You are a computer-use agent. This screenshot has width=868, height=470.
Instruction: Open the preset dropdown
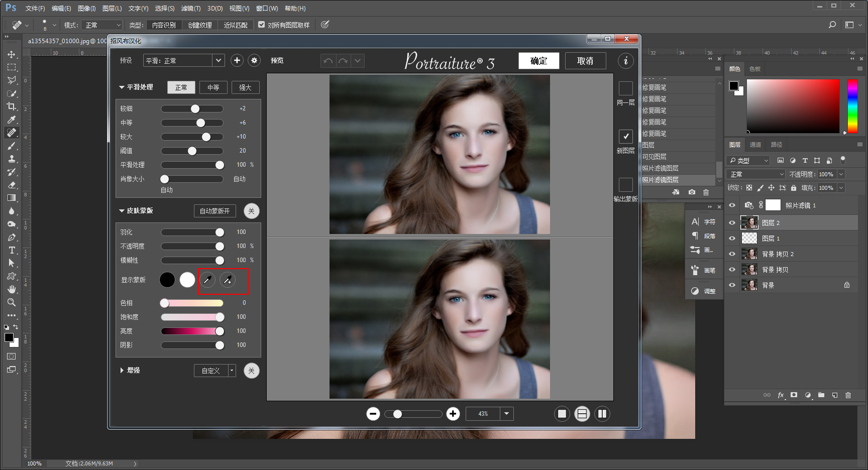pyautogui.click(x=219, y=61)
